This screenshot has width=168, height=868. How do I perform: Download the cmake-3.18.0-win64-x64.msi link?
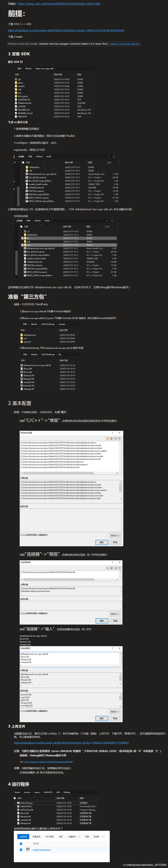(x=124, y=44)
